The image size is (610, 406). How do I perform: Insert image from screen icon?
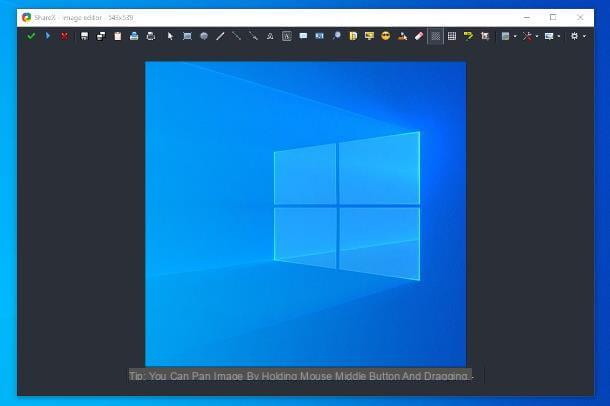pyautogui.click(x=369, y=36)
